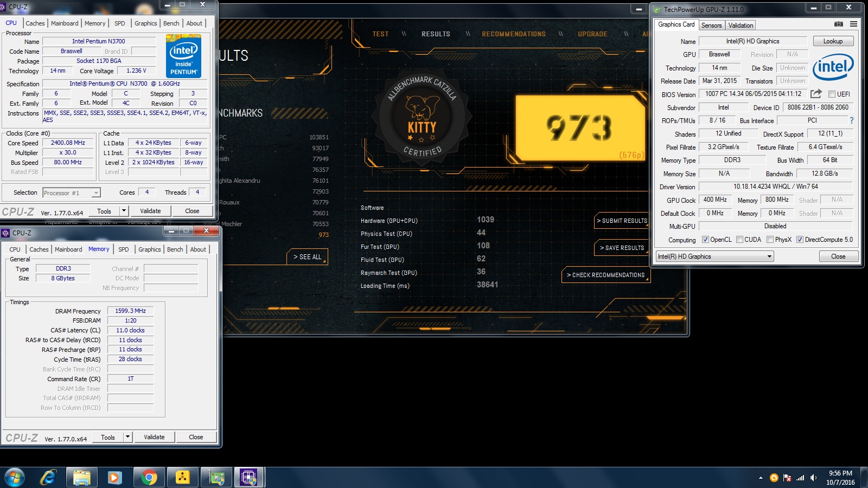
Task: Open the volume speaker tray icon
Action: point(813,478)
